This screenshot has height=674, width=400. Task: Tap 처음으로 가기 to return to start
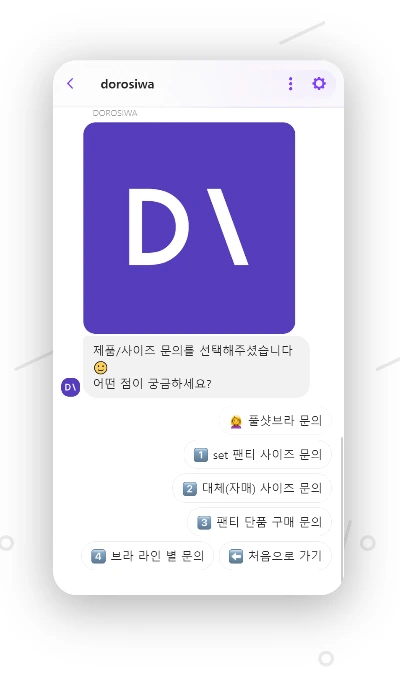point(275,556)
